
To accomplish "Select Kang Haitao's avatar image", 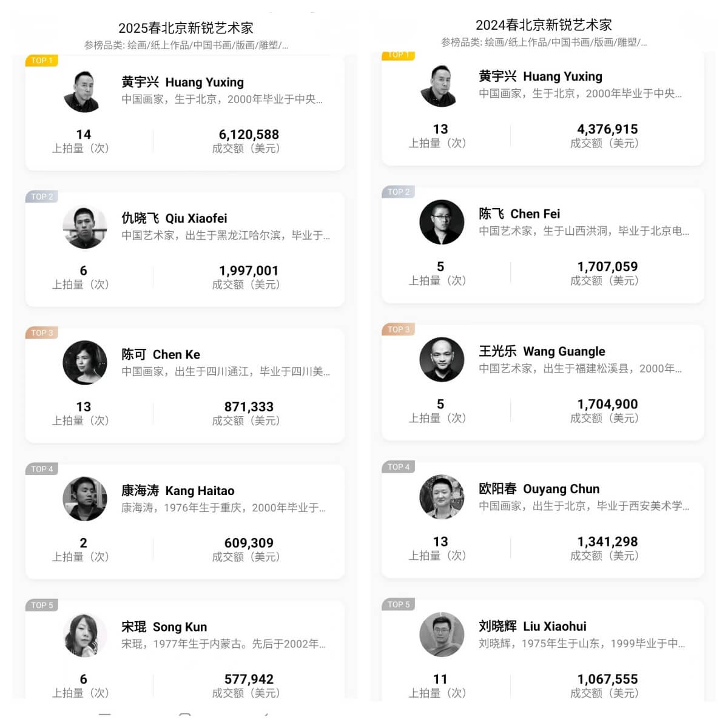I will click(x=85, y=499).
